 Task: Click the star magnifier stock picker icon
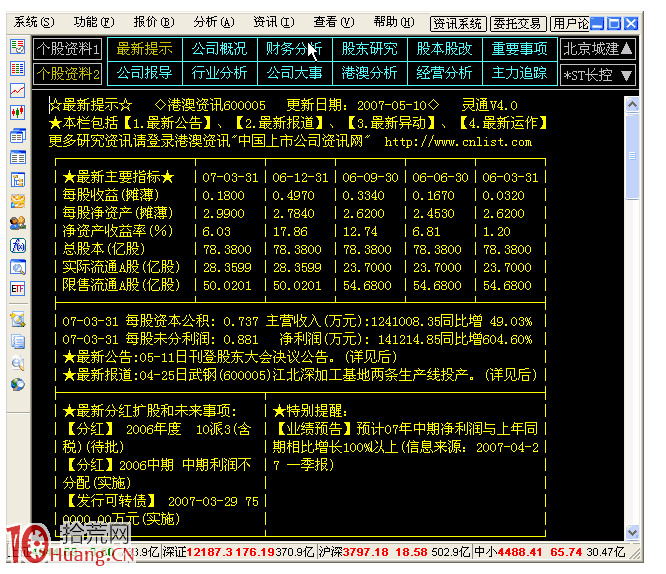click(17, 319)
